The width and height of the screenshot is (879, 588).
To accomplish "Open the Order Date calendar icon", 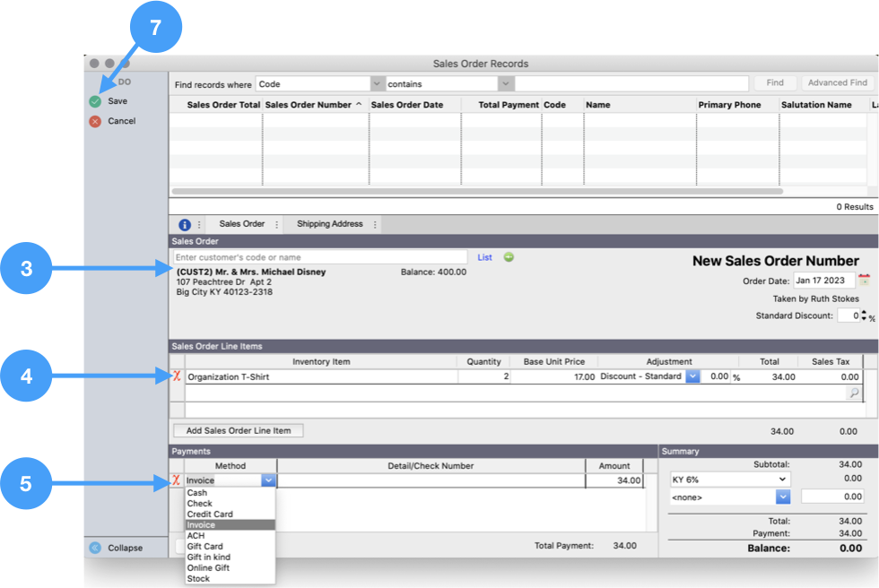I will [x=864, y=280].
